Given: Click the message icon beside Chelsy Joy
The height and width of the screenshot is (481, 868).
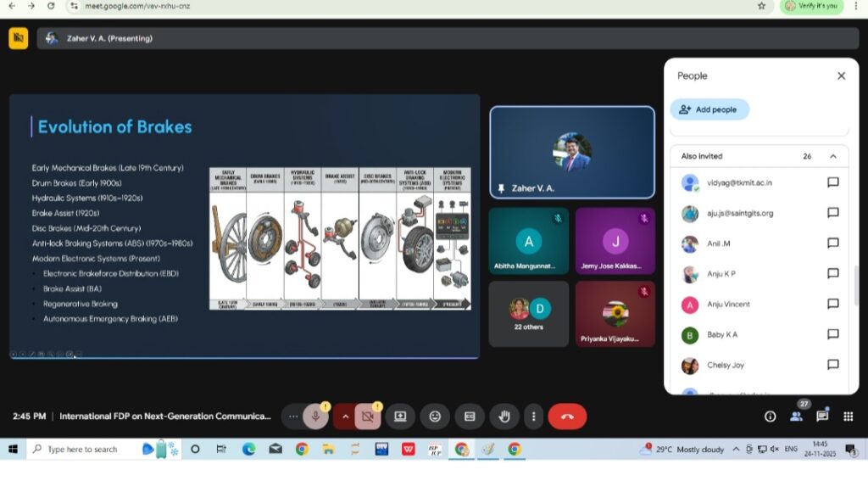Looking at the screenshot, I should click(x=832, y=365).
